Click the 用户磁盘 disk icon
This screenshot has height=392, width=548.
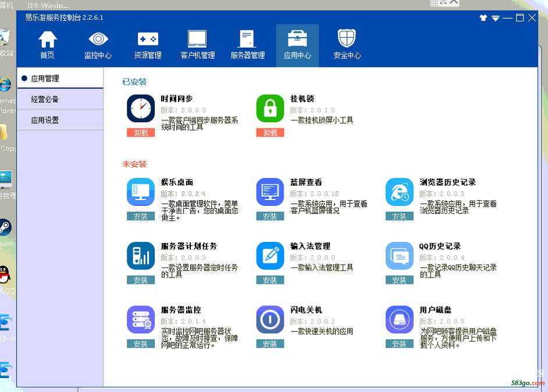tap(400, 320)
